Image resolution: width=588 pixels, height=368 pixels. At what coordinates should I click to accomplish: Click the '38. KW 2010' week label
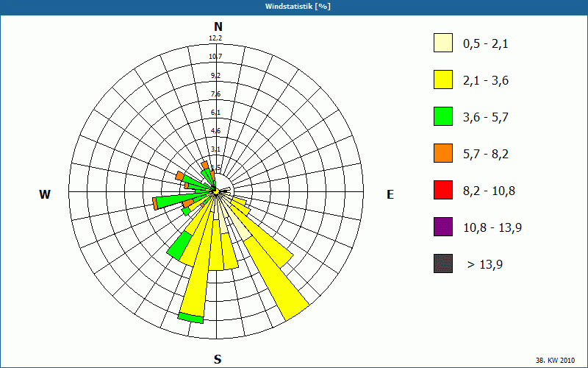pos(555,360)
